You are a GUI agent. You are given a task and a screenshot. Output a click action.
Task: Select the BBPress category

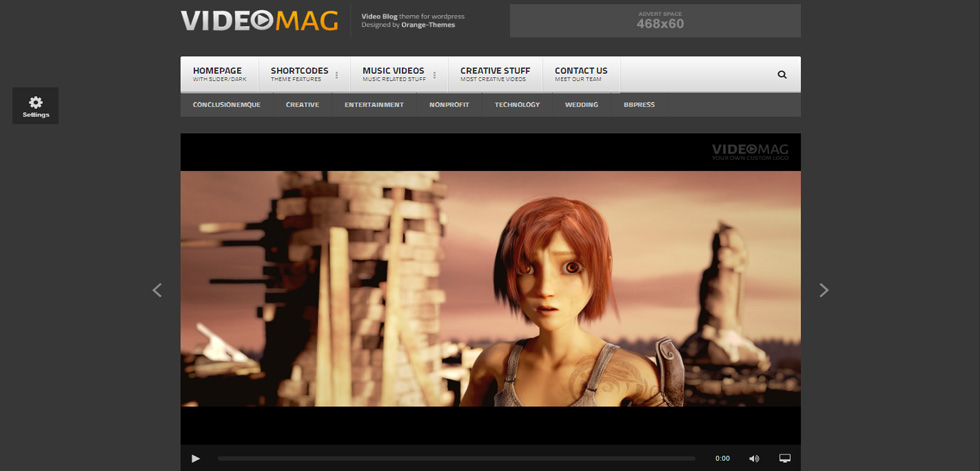[x=639, y=105]
